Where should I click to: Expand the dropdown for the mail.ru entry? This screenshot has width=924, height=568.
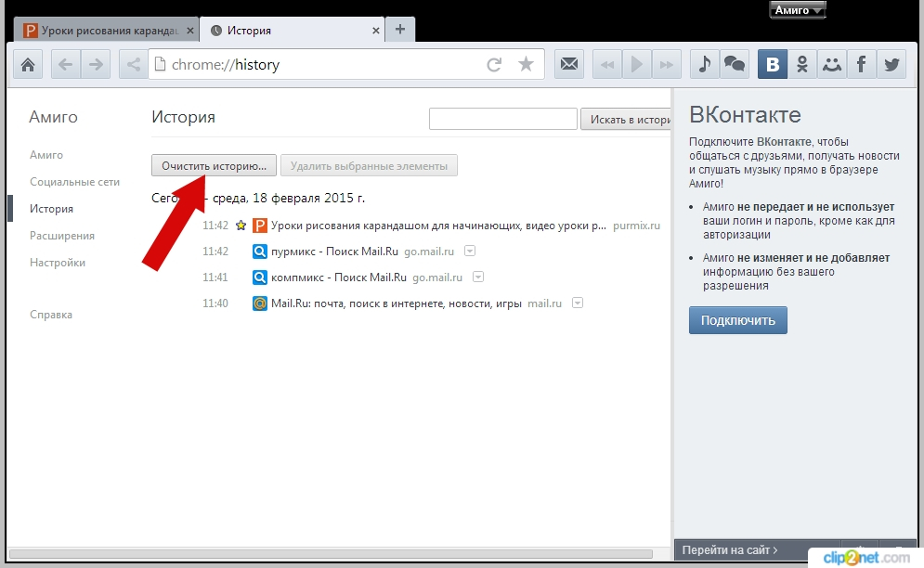coord(578,303)
